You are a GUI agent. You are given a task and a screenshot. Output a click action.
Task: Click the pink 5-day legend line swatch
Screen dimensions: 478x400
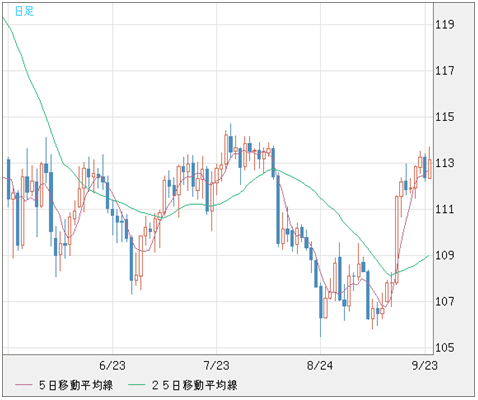[24, 385]
